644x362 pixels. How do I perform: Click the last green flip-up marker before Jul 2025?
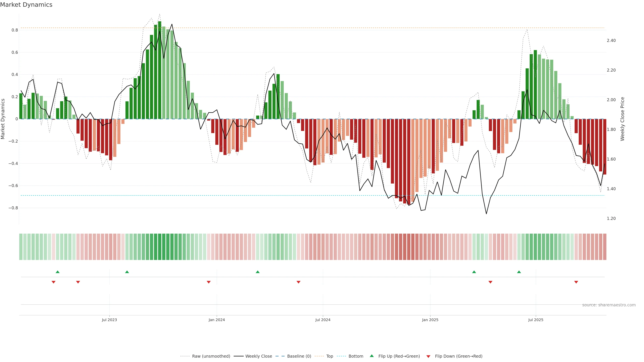point(519,272)
